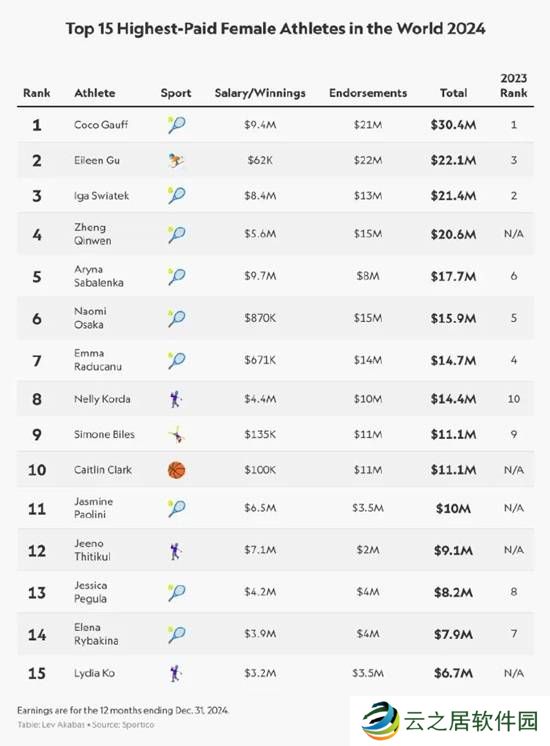This screenshot has height=746, width=550.
Task: Click Eileen Gu's skiing sport icon
Action: click(x=176, y=160)
